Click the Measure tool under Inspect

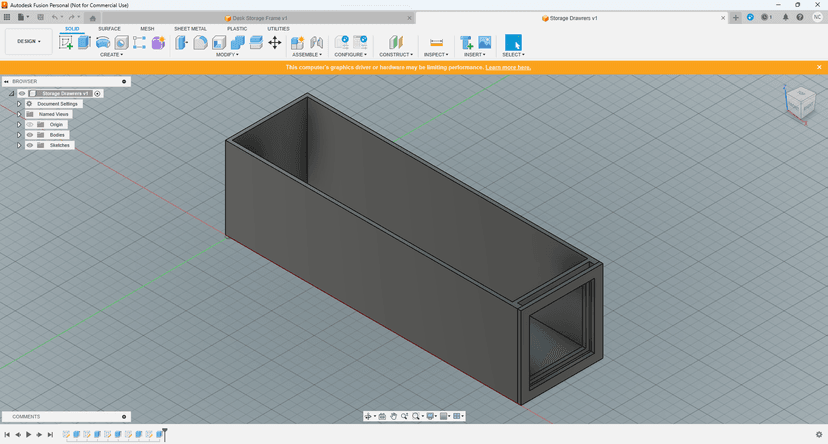point(436,43)
